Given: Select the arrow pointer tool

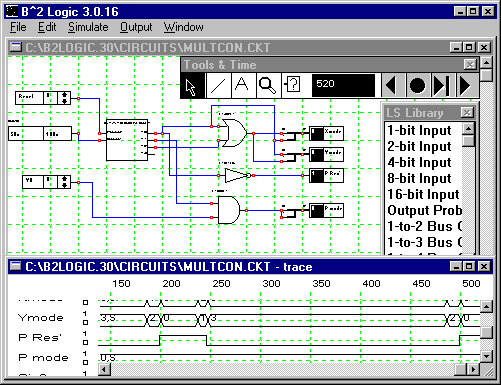Looking at the screenshot, I should click(x=193, y=86).
